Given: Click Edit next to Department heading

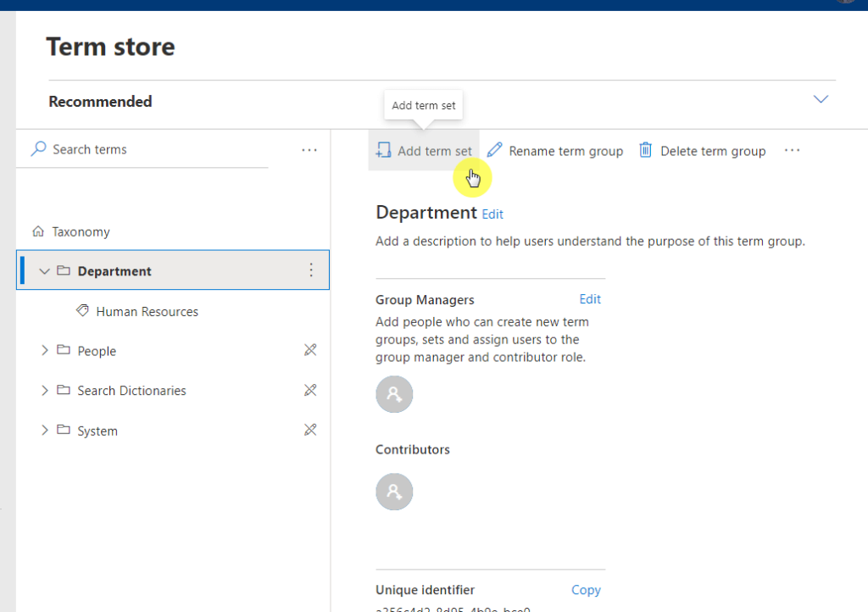Looking at the screenshot, I should point(492,214).
